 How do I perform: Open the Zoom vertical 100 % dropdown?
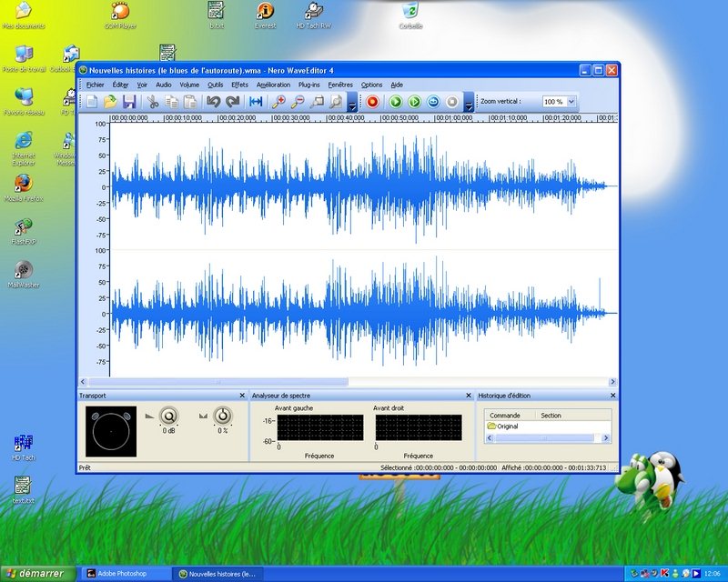tap(571, 101)
